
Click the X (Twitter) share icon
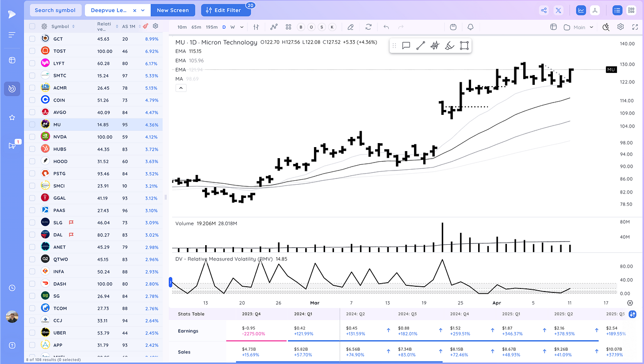(x=558, y=10)
